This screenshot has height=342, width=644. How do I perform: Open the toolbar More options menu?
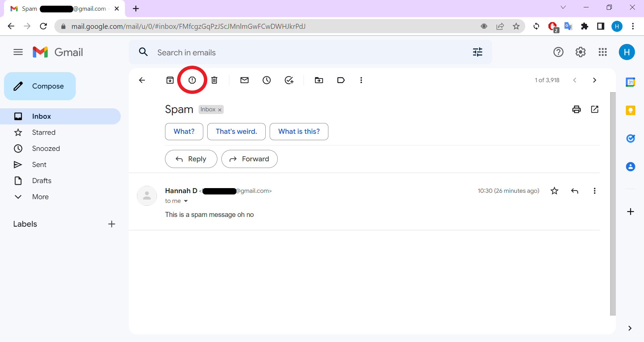pyautogui.click(x=361, y=80)
